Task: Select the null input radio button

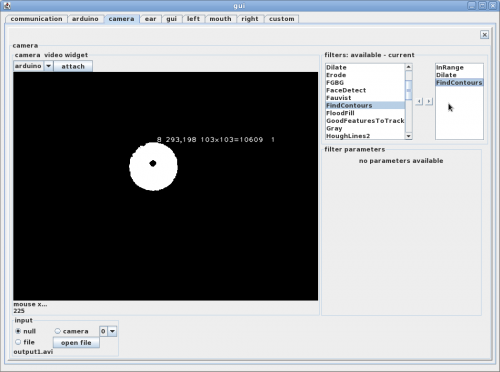Action: pyautogui.click(x=18, y=331)
